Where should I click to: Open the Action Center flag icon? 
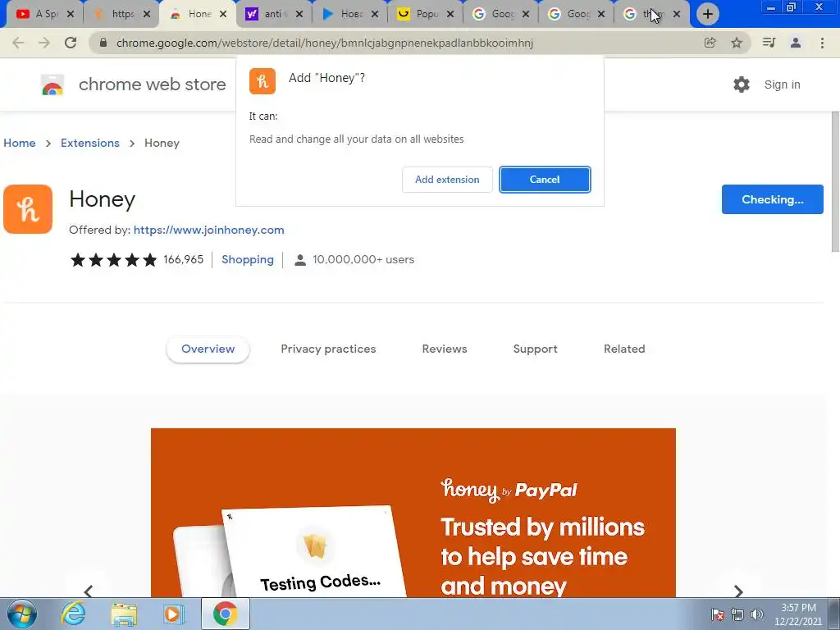(x=718, y=614)
